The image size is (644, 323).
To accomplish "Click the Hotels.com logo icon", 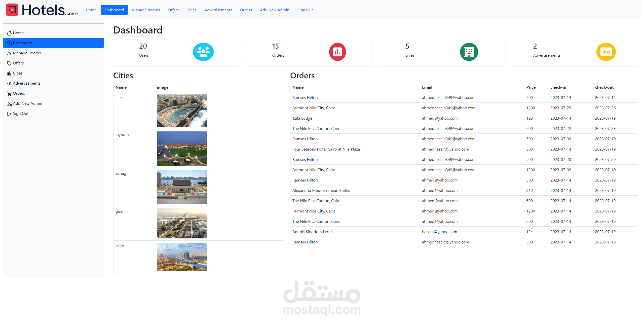I will pyautogui.click(x=12, y=10).
